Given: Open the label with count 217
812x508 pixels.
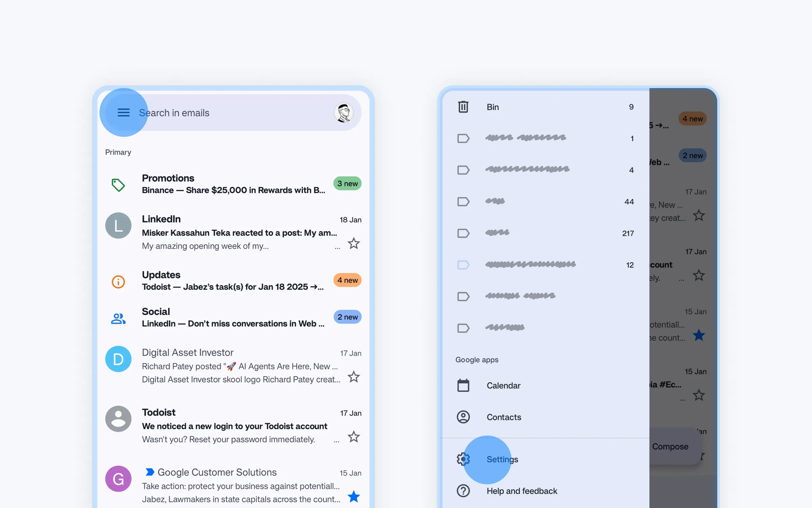Looking at the screenshot, I should pyautogui.click(x=545, y=233).
